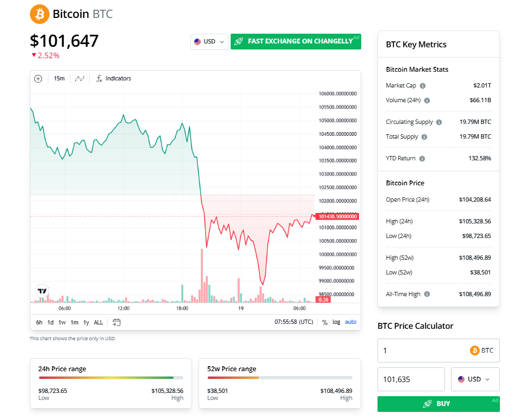The image size is (532, 419).
Task: Open the Indicators menu on chart
Action: coord(114,79)
